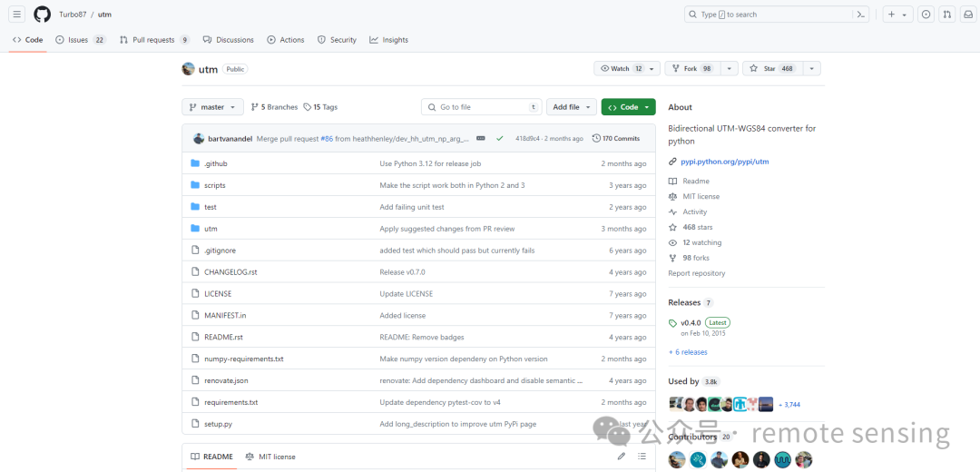This screenshot has width=980, height=472.
Task: Open MANIFEST.in file
Action: pyautogui.click(x=225, y=315)
